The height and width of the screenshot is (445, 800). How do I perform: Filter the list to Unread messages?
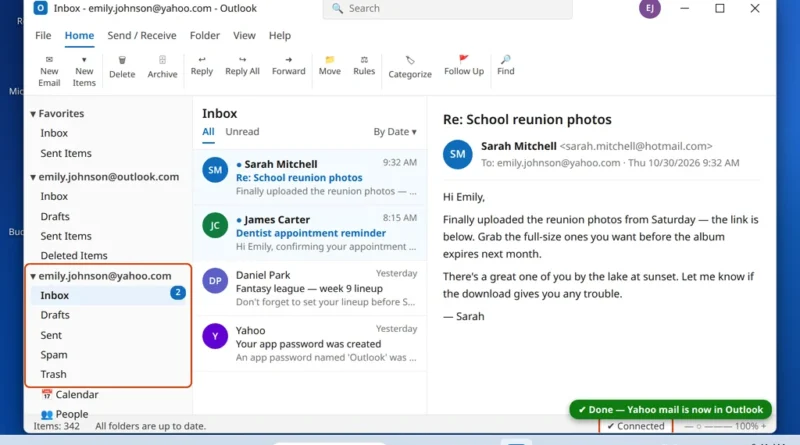pos(242,132)
